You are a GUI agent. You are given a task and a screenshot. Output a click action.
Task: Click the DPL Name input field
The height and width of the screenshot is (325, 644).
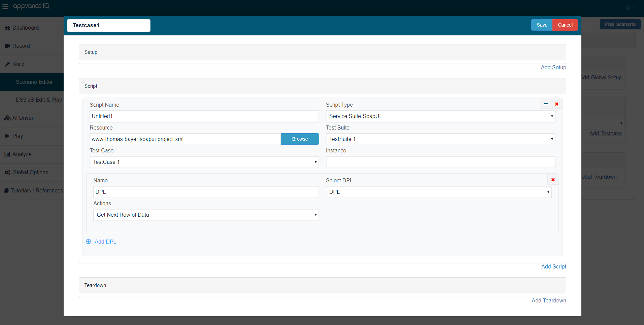click(206, 192)
